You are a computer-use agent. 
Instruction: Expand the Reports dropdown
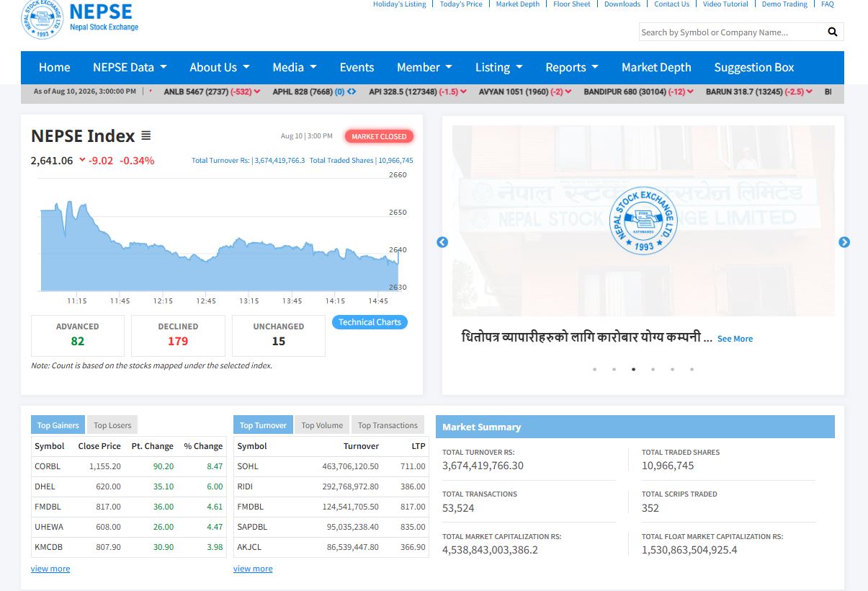pos(572,67)
